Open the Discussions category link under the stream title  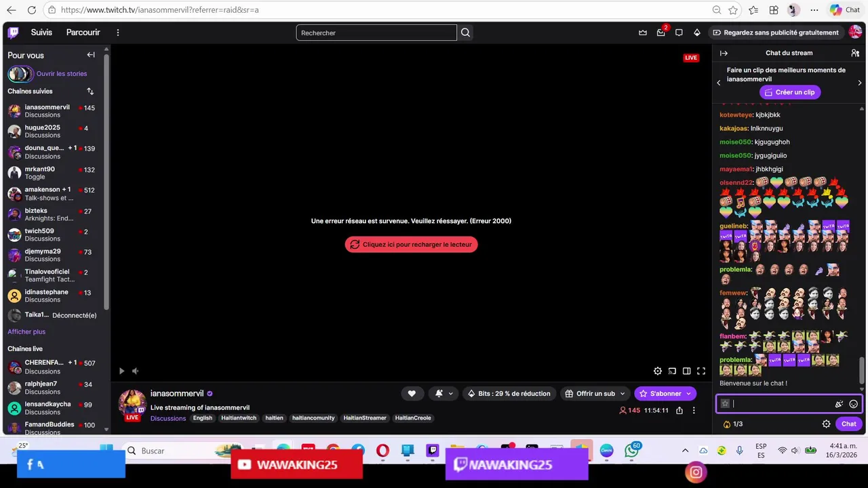(168, 418)
